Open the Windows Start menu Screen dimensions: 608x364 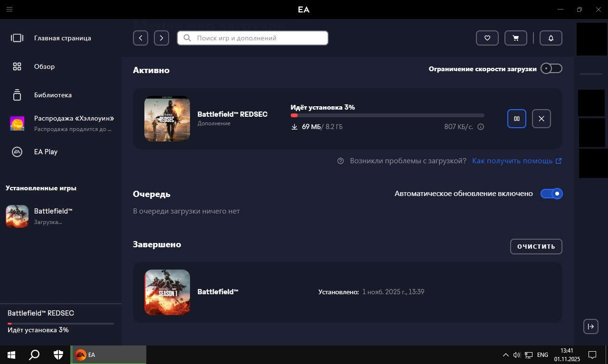pyautogui.click(x=11, y=355)
